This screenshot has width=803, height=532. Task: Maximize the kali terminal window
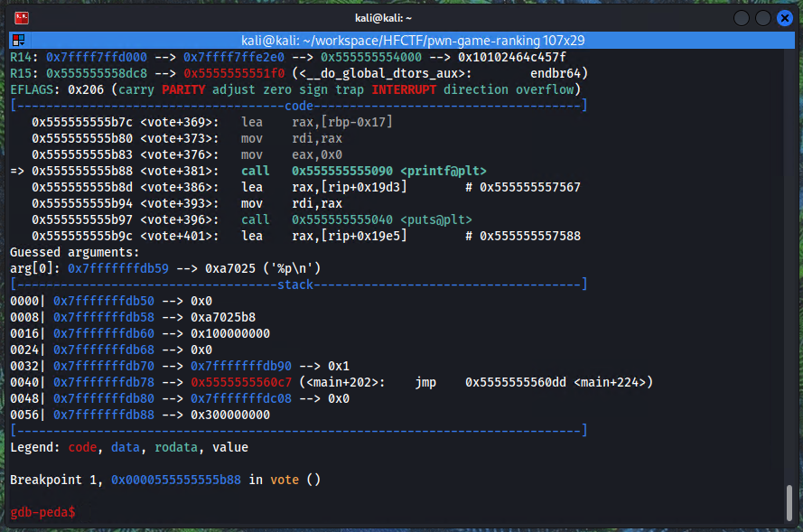coord(762,18)
